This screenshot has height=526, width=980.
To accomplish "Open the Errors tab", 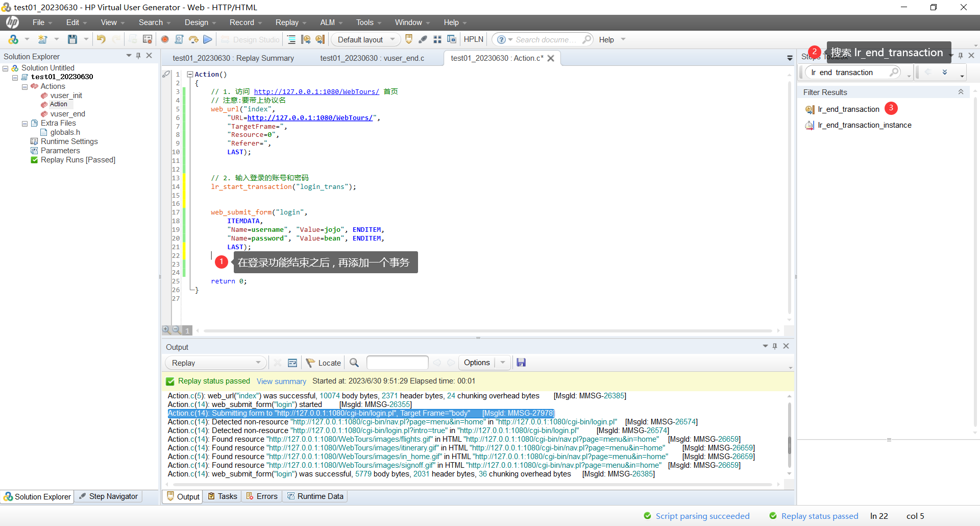I will coord(262,496).
